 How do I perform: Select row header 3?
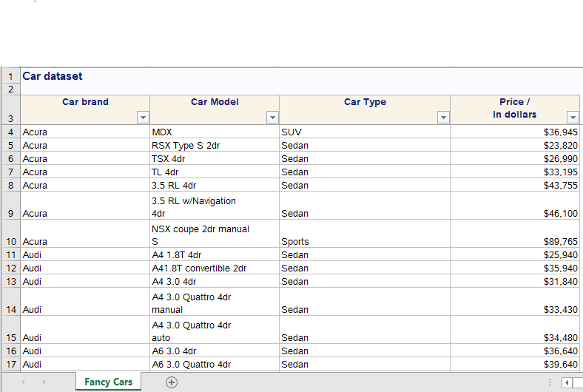tap(10, 110)
